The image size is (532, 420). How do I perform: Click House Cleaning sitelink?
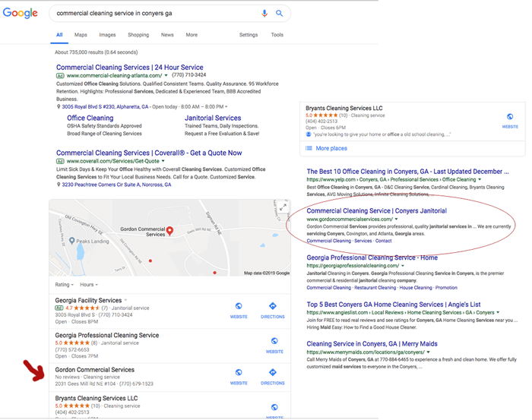click(416, 287)
